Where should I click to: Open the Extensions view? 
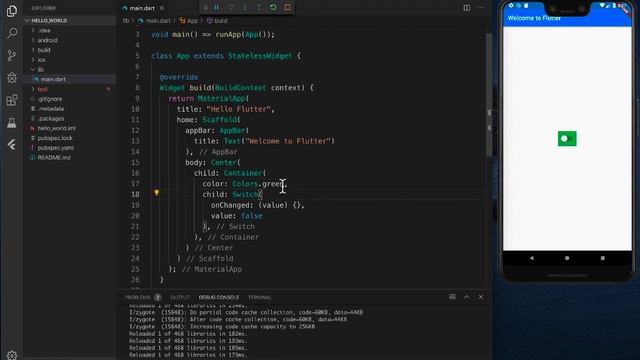[12, 100]
